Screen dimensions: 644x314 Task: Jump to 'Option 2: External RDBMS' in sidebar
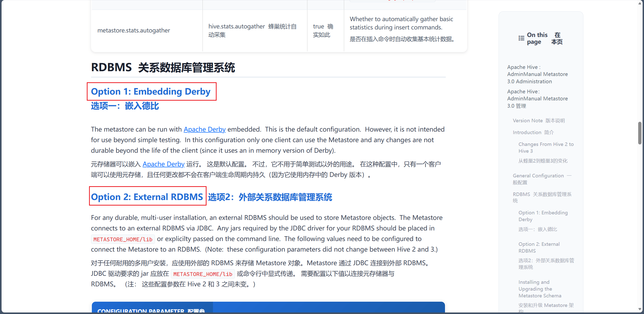tap(539, 247)
